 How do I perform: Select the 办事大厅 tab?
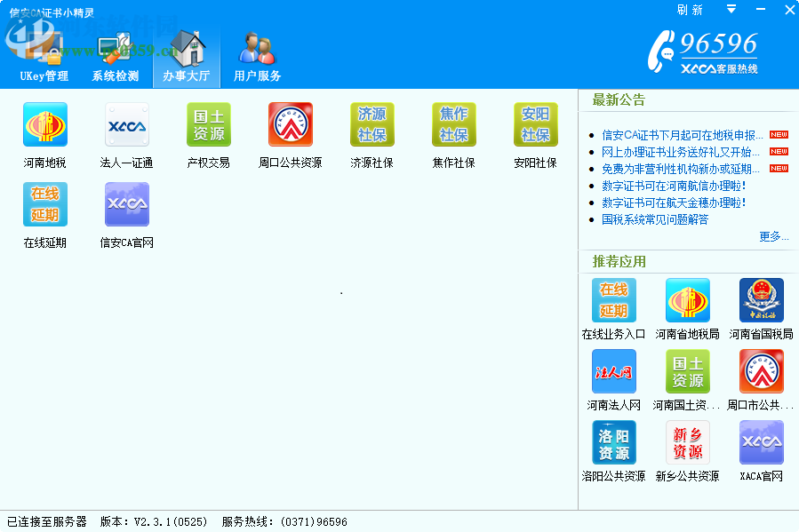coord(187,57)
